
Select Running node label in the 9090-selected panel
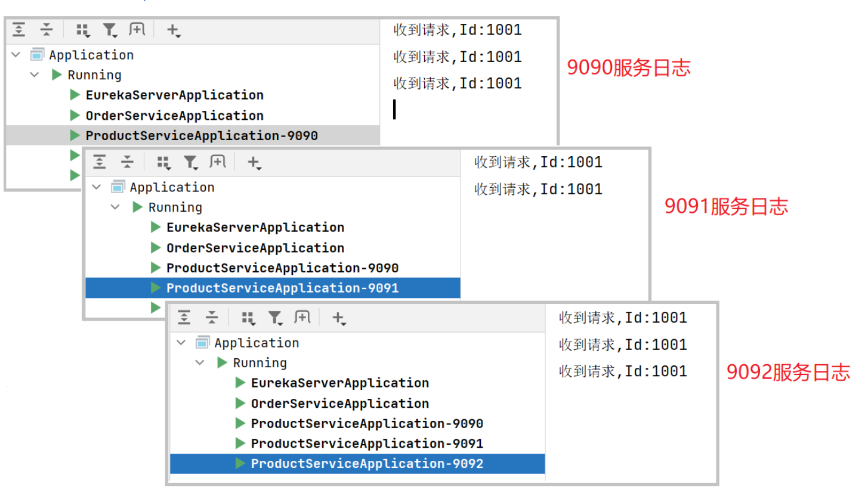tap(94, 75)
